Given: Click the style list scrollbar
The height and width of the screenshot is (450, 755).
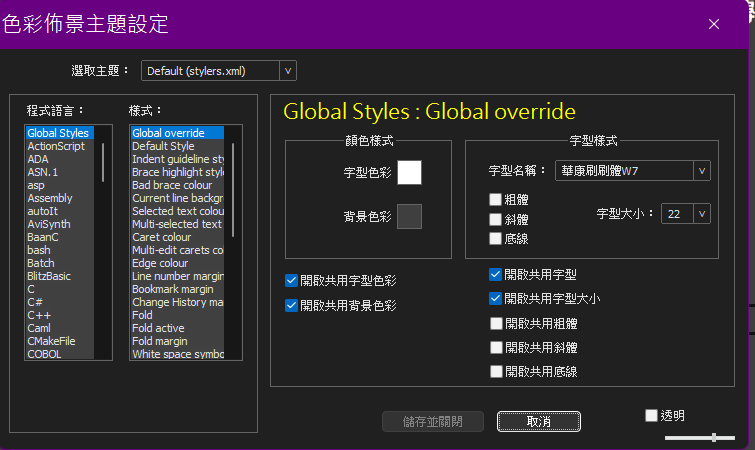Looking at the screenshot, I should click(x=233, y=190).
